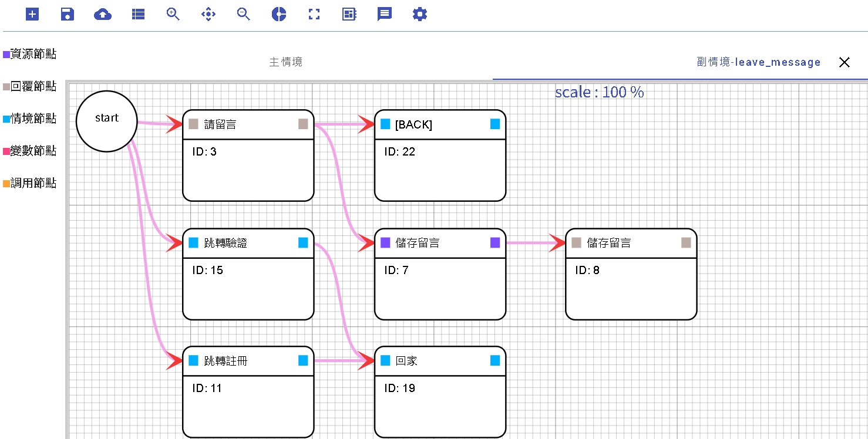Viewport: 868px width, 439px height.
Task: Select the 副情境-leave_message tab
Action: 758,62
